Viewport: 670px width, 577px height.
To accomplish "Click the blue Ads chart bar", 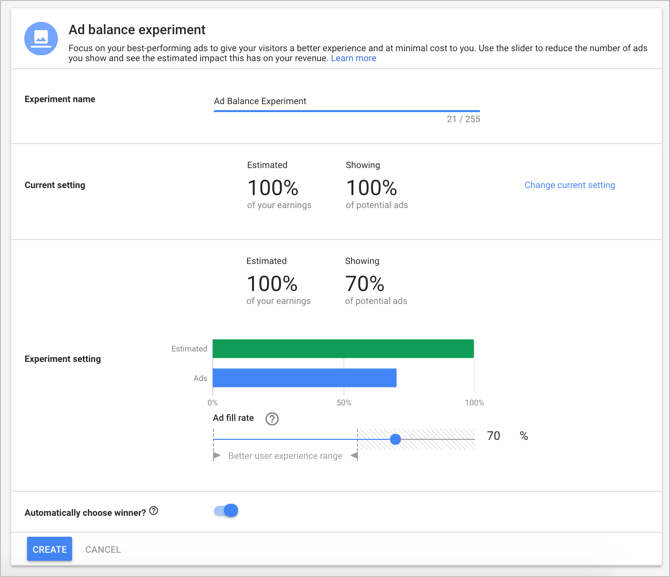I will click(304, 378).
